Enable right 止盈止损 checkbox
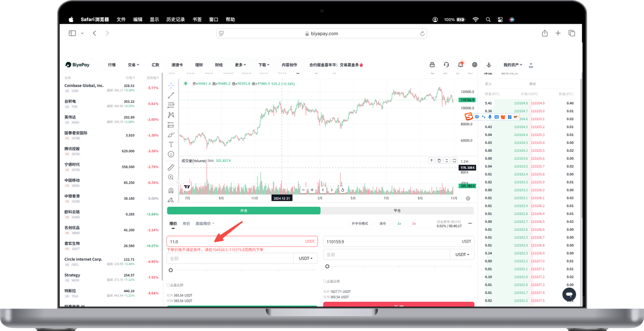Image resolution: width=644 pixels, height=331 pixels. (325, 281)
